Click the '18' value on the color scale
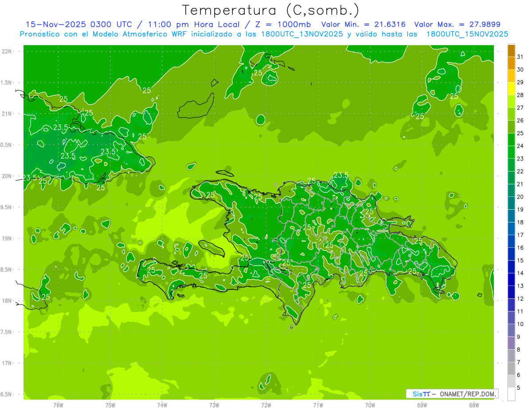Viewport: 532px width, 411px height. tap(520, 222)
